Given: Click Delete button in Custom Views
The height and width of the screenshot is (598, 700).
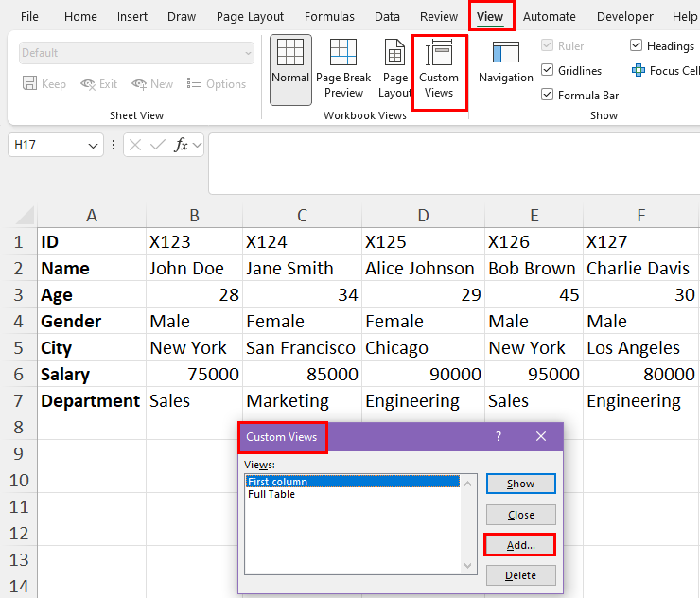Looking at the screenshot, I should [x=521, y=575].
